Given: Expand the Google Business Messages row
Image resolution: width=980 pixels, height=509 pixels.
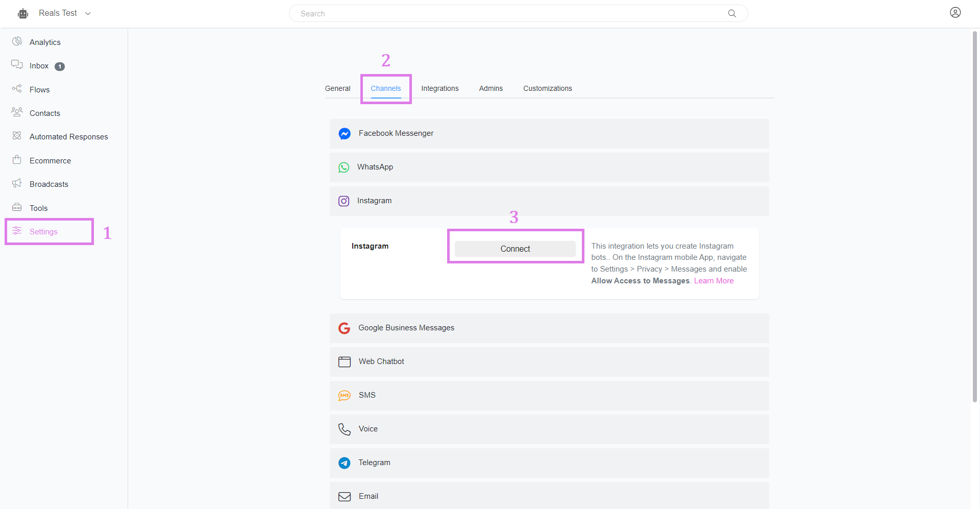Looking at the screenshot, I should tap(549, 328).
